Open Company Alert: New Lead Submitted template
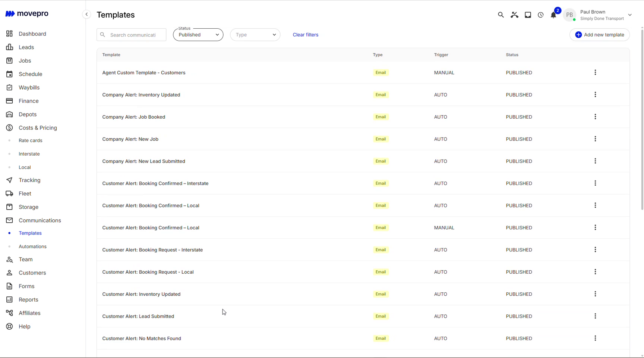This screenshot has height=358, width=644. click(144, 161)
